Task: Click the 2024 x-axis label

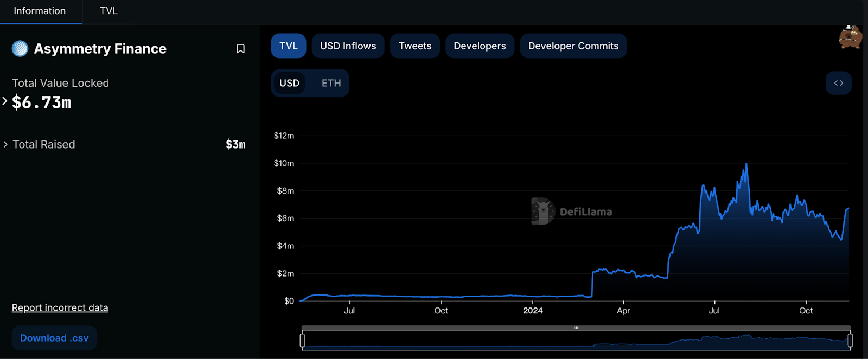Action: point(533,311)
